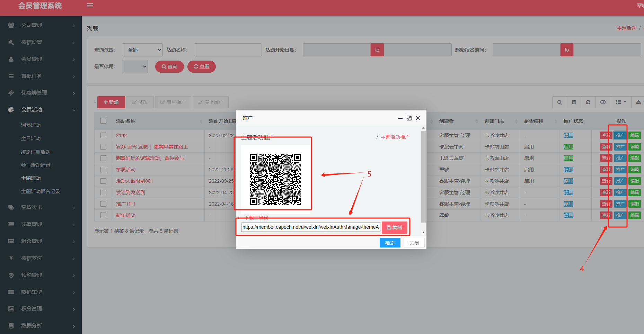Toggle the select-all checkbox in table header

tap(103, 121)
